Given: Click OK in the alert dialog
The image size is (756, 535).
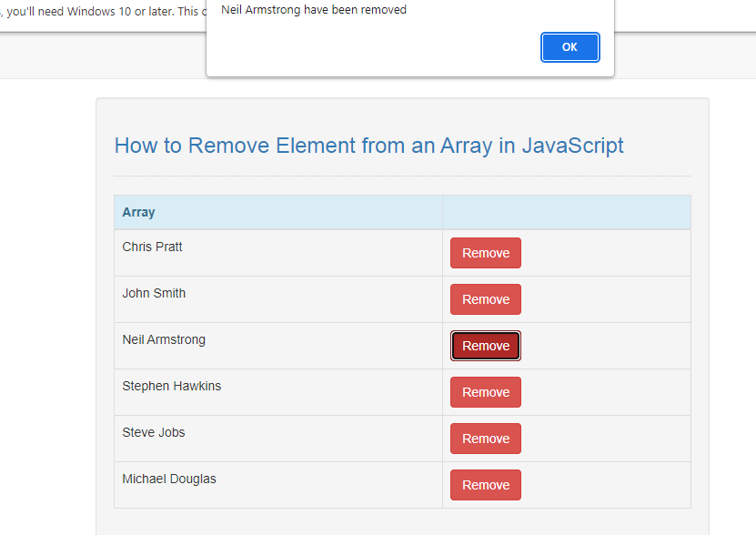Looking at the screenshot, I should click(x=570, y=47).
